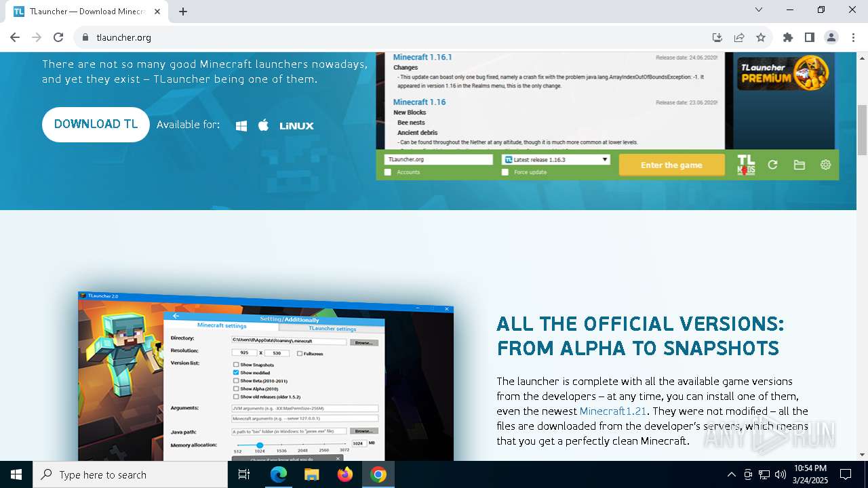
Task: Open the Minecraft1.21 link
Action: (x=613, y=411)
